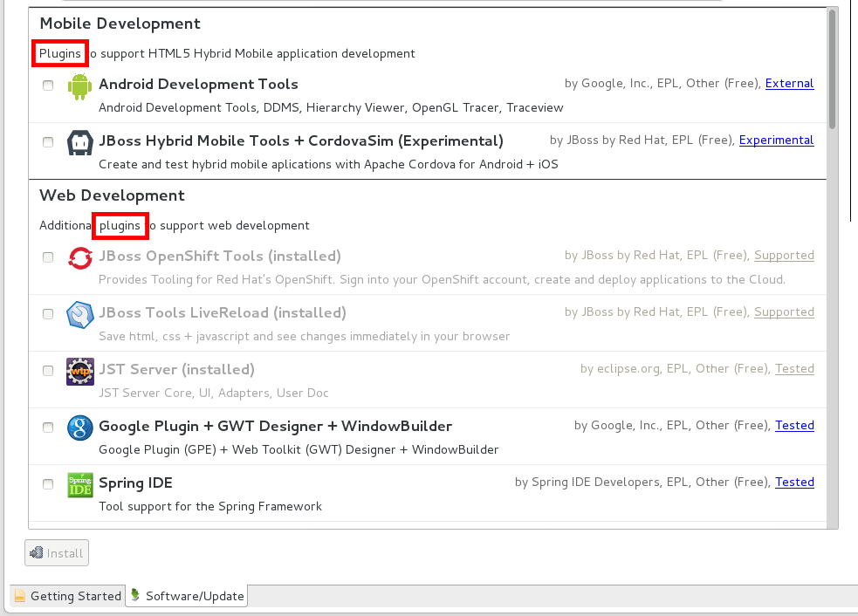Open the External link for Android tools
858x616 pixels.
789,84
